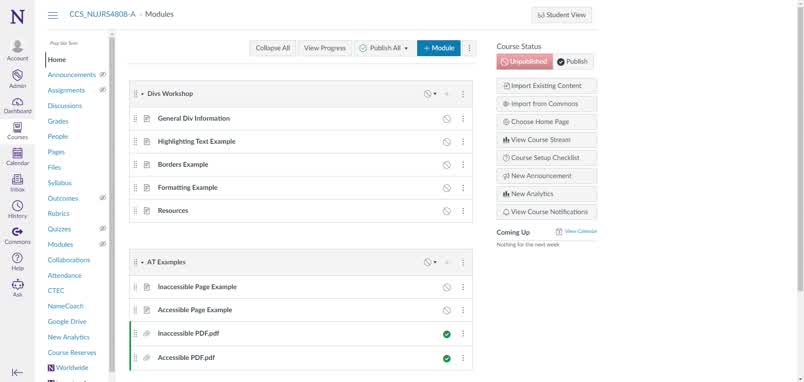Collapse the global navigation arrow
Screen dimensions: 804x382
pyautogui.click(x=17, y=372)
